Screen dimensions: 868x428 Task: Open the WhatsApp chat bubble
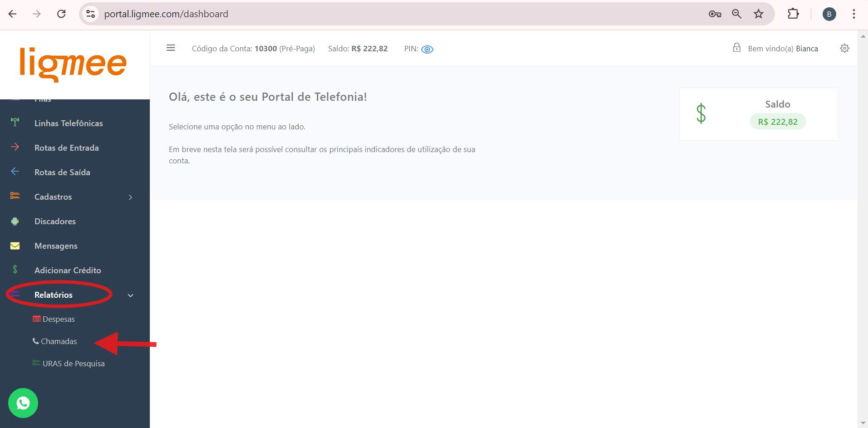(x=23, y=403)
